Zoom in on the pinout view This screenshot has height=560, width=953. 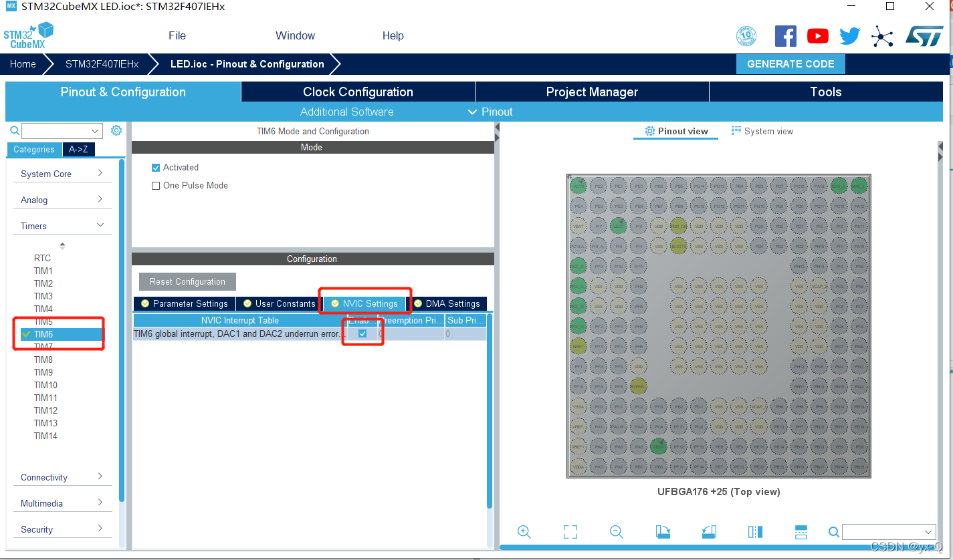pyautogui.click(x=524, y=532)
